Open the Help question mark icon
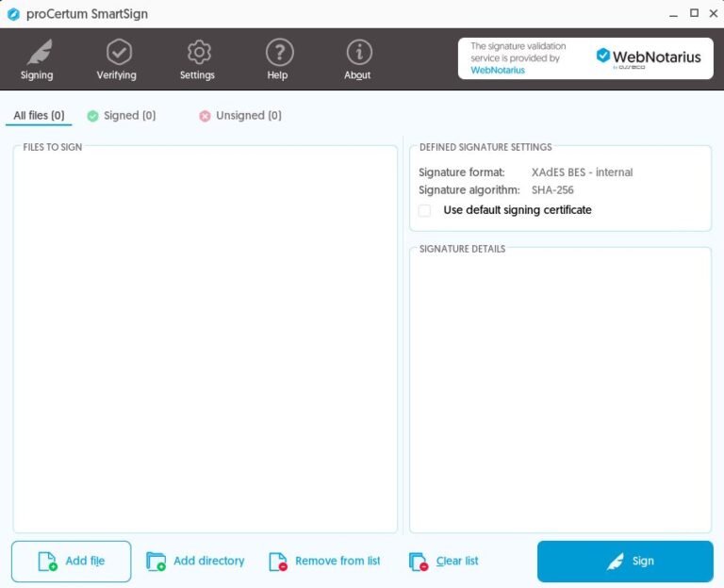The width and height of the screenshot is (724, 588). [x=277, y=52]
